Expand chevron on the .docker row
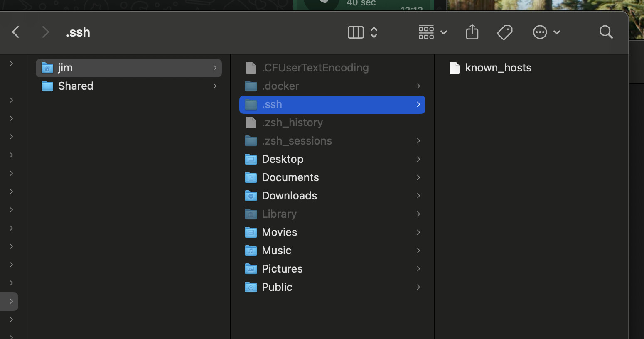The height and width of the screenshot is (339, 644). pos(418,86)
